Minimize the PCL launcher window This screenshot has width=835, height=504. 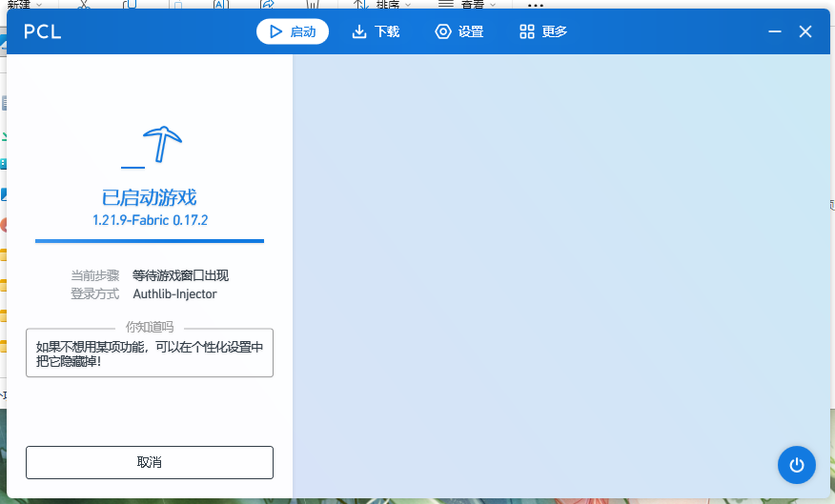coord(774,31)
